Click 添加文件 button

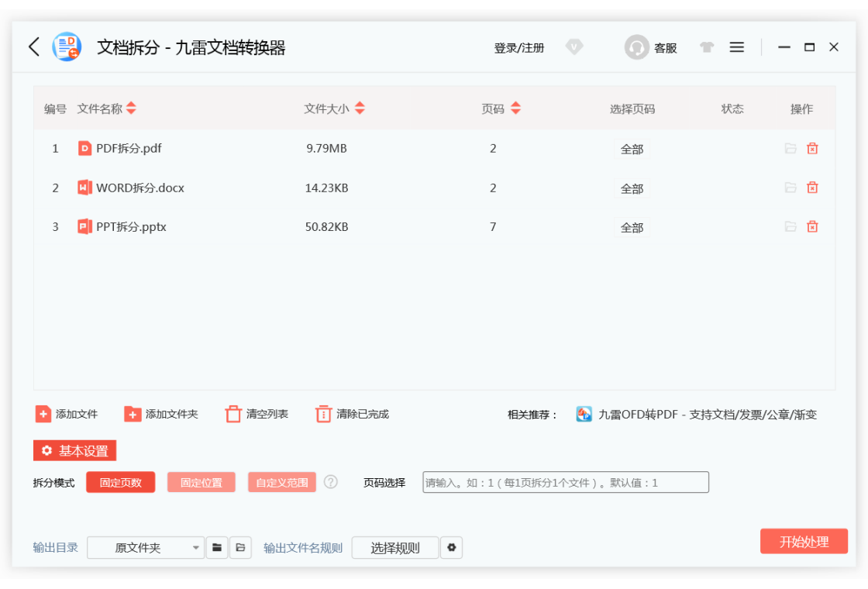pyautogui.click(x=67, y=414)
